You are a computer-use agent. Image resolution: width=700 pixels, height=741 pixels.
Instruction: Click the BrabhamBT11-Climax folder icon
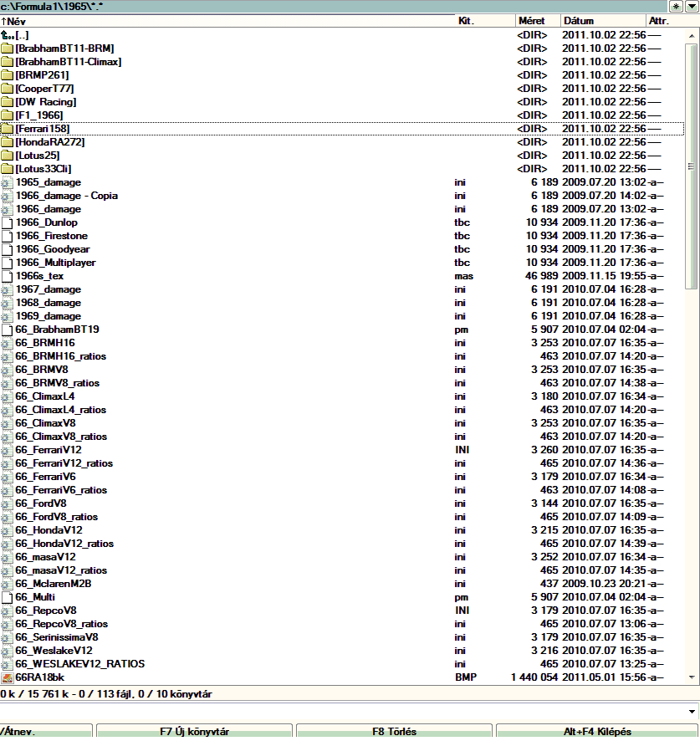coord(7,62)
